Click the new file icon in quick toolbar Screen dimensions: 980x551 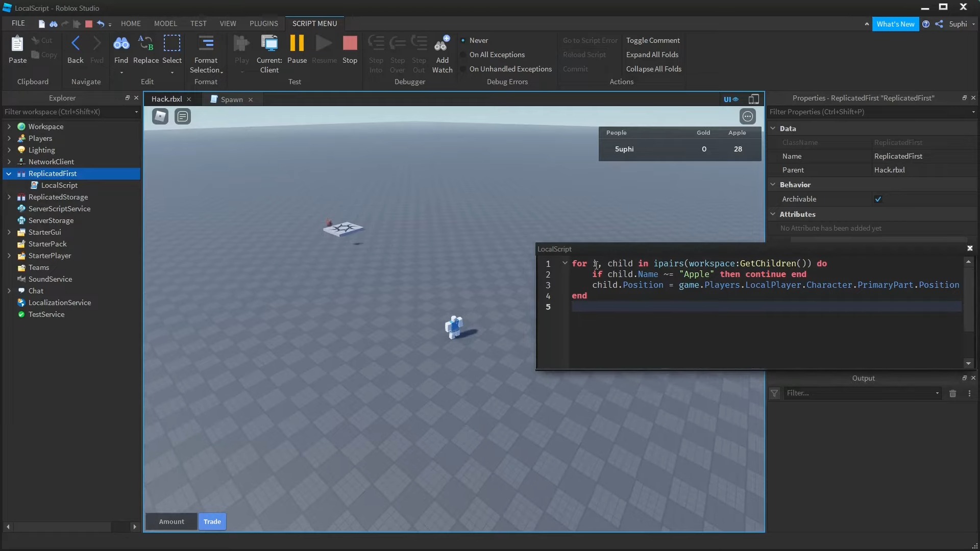(41, 23)
